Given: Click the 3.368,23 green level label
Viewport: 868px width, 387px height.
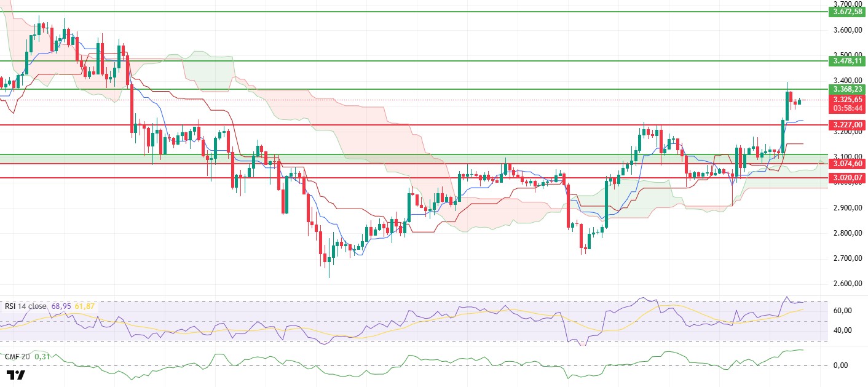Looking at the screenshot, I should 847,89.
